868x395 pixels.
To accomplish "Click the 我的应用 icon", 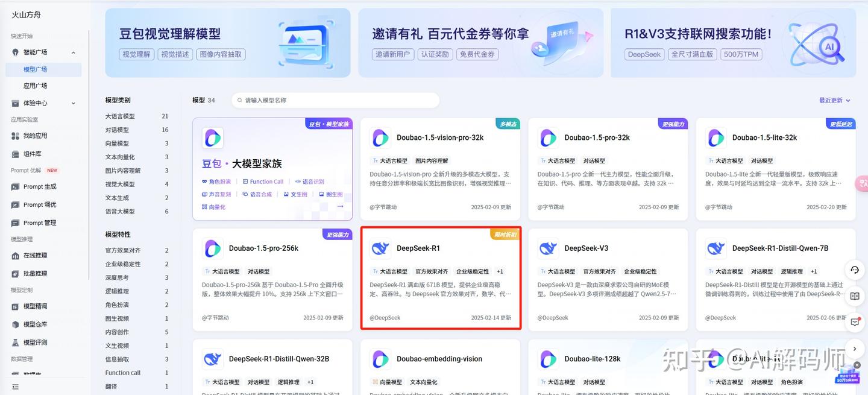I will point(16,136).
